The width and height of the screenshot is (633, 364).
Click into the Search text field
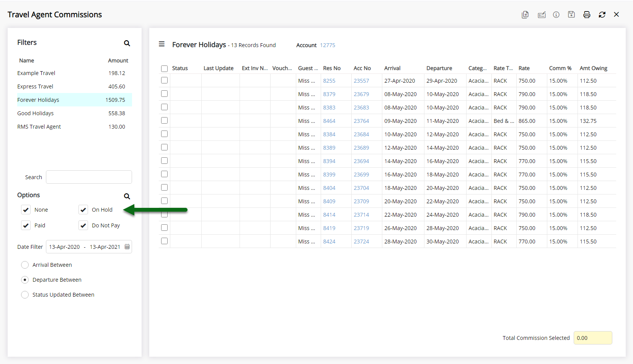coord(89,177)
